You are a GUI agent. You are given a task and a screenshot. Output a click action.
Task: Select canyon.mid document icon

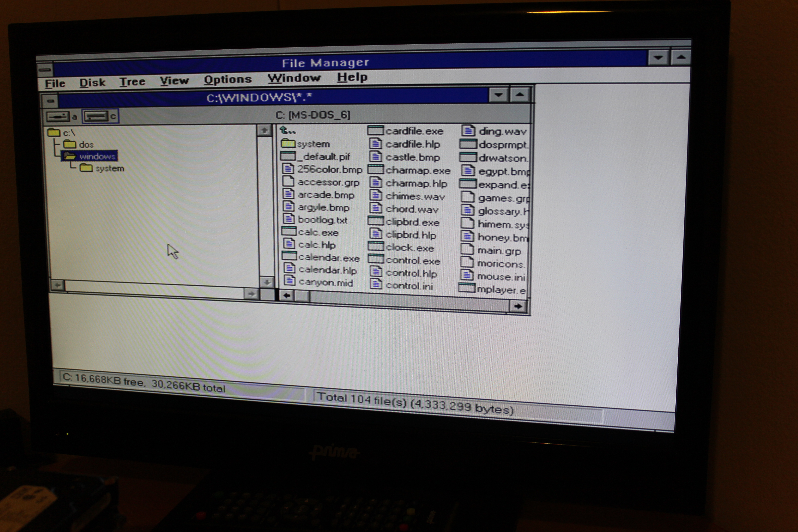pos(290,281)
